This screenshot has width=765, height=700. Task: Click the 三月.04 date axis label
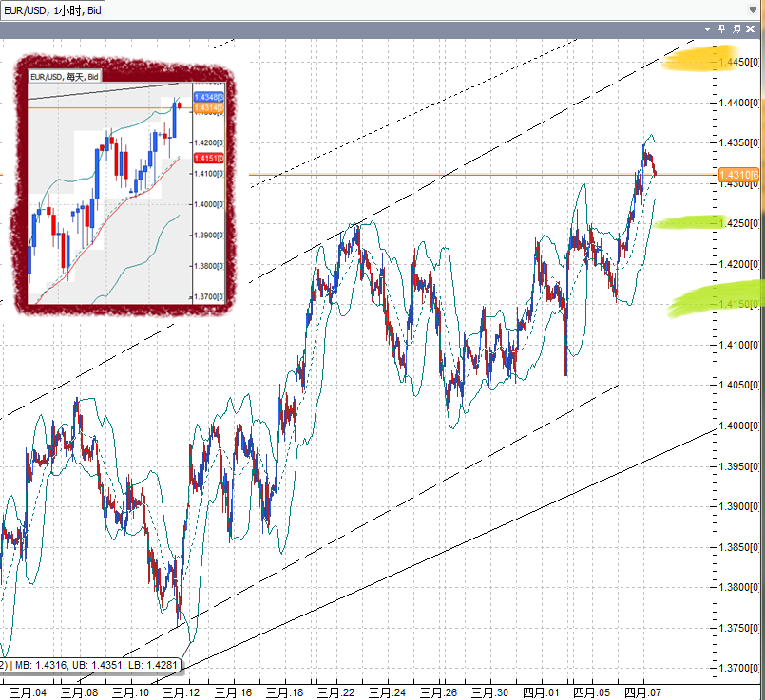[x=29, y=692]
